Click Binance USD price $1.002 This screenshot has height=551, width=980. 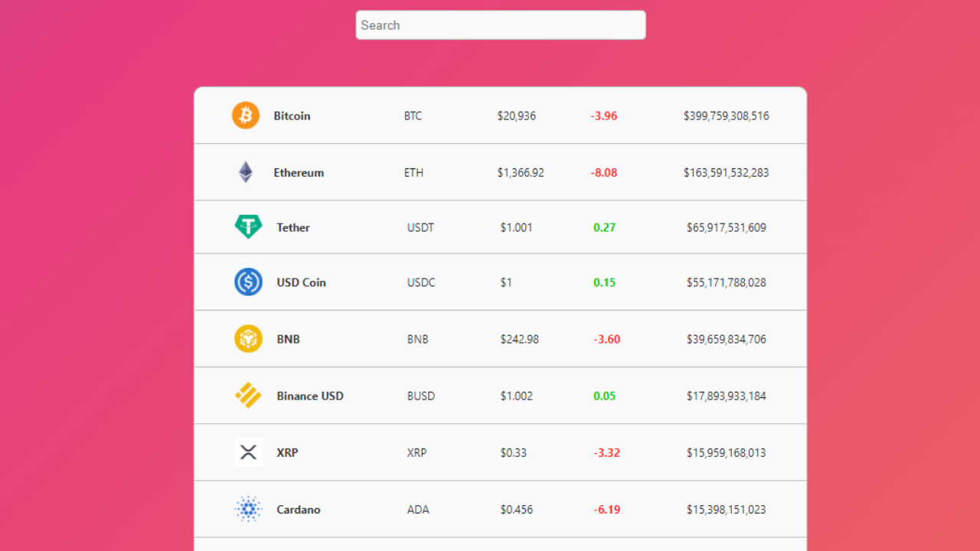tap(517, 396)
